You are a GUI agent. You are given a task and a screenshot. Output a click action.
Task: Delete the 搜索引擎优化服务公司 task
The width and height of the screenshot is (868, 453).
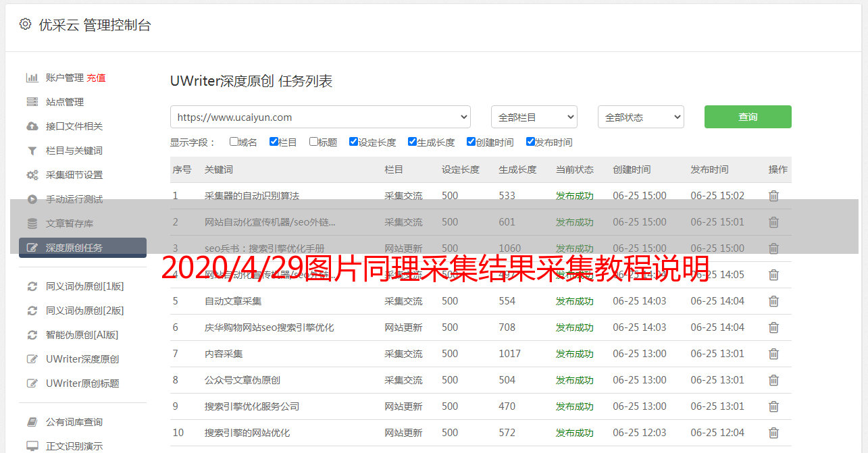pyautogui.click(x=773, y=406)
